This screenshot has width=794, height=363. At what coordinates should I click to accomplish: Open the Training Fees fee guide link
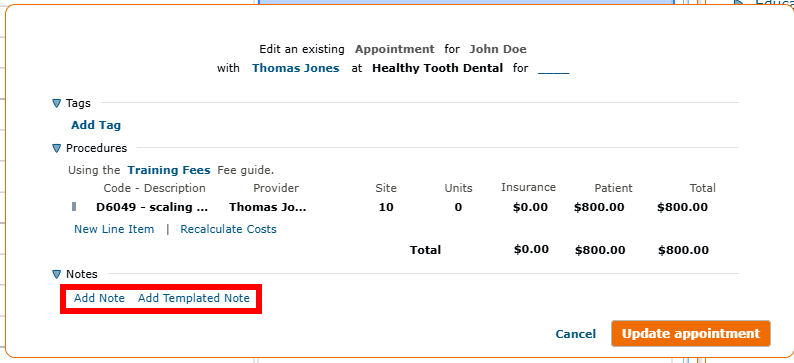(169, 170)
